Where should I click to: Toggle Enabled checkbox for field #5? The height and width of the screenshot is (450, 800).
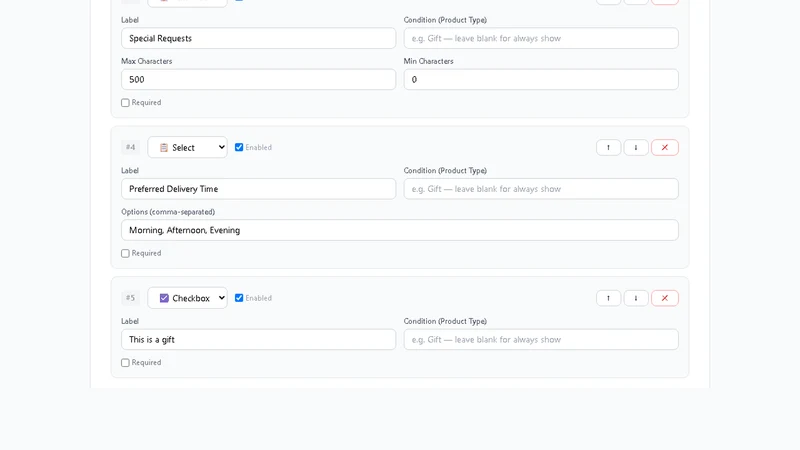[239, 298]
